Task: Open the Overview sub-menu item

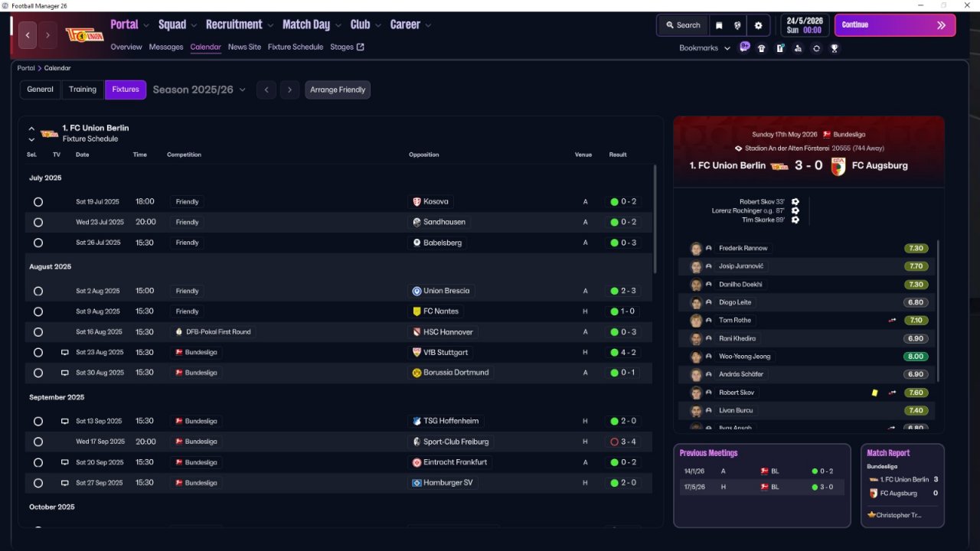Action: point(126,47)
